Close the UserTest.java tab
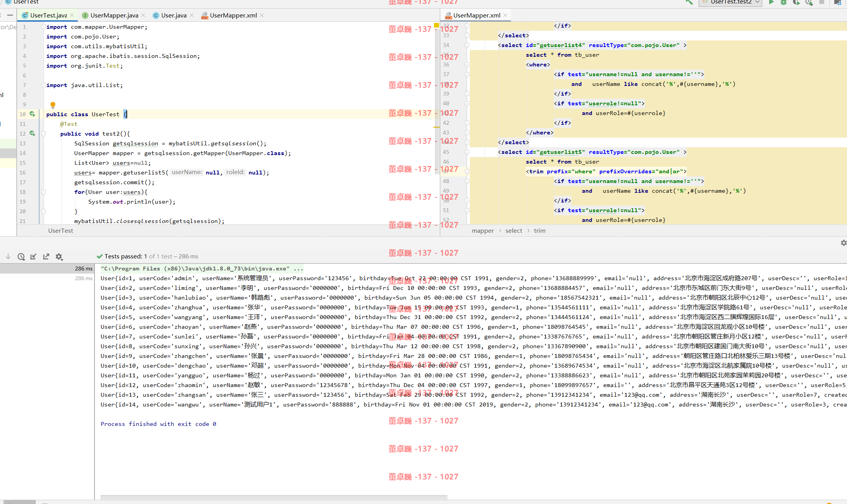847x504 pixels. tap(72, 15)
